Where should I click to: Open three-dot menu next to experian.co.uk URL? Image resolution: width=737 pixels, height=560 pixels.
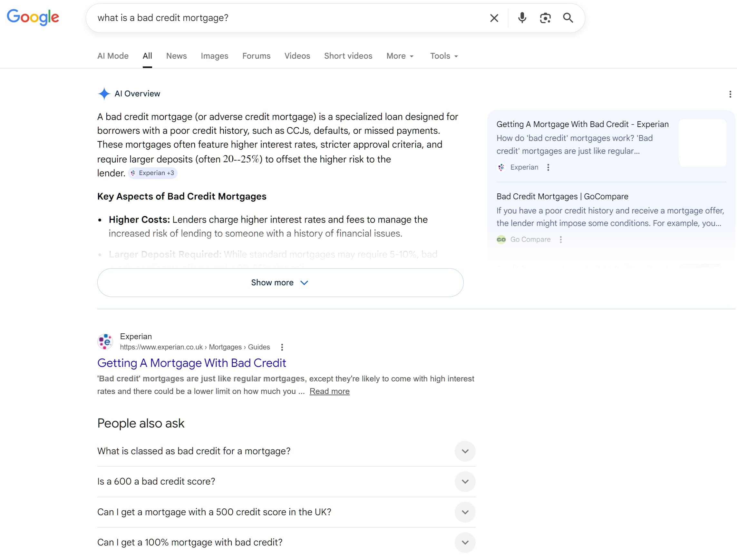282,347
